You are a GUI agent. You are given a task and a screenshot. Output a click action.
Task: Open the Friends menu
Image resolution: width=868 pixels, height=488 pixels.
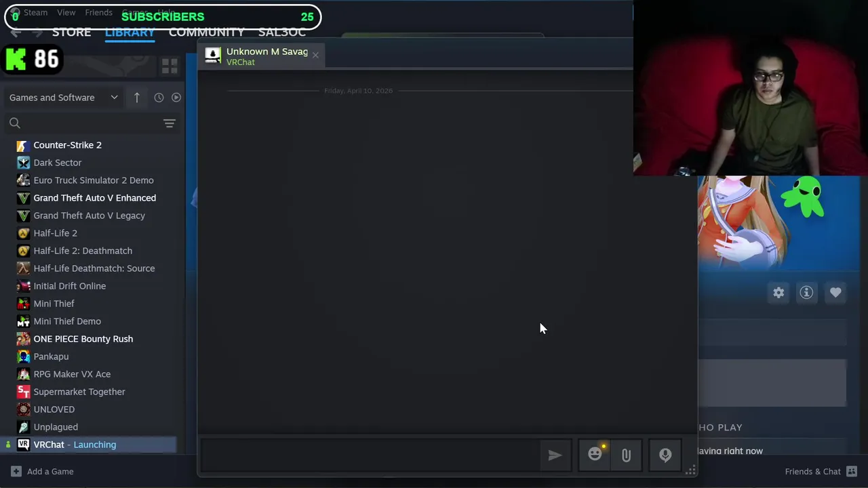tap(99, 12)
